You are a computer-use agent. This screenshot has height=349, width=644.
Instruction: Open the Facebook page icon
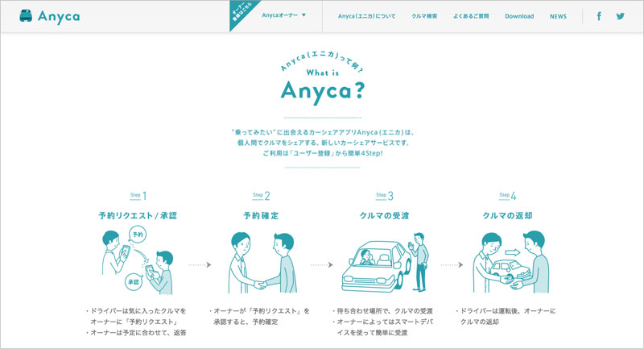point(599,16)
